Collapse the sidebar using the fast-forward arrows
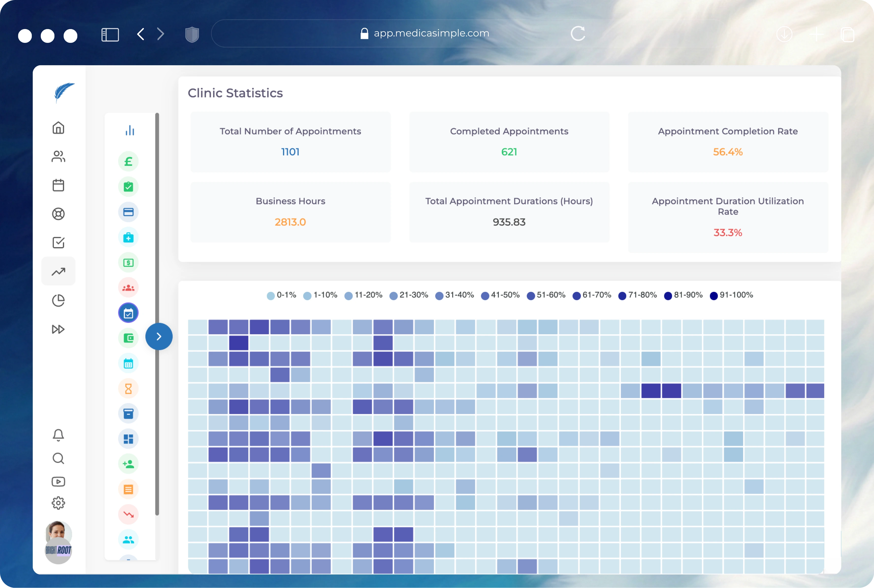The height and width of the screenshot is (588, 874). [58, 329]
